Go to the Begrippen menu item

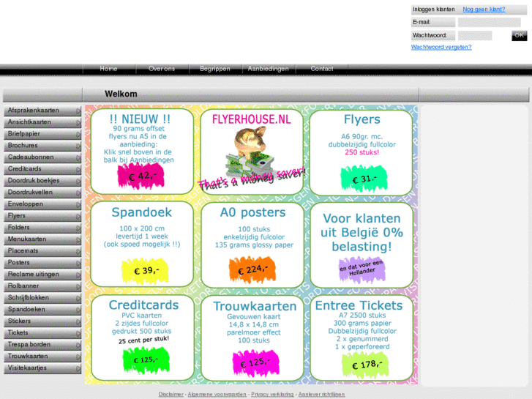pos(215,69)
